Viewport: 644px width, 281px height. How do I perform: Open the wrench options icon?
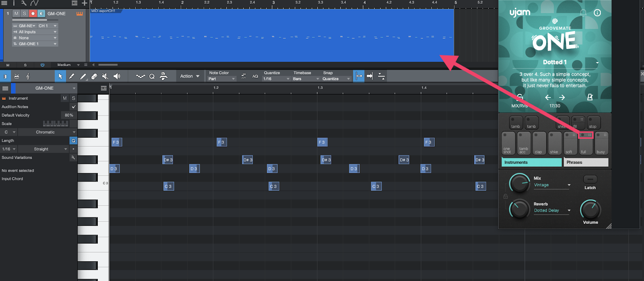pos(24,3)
